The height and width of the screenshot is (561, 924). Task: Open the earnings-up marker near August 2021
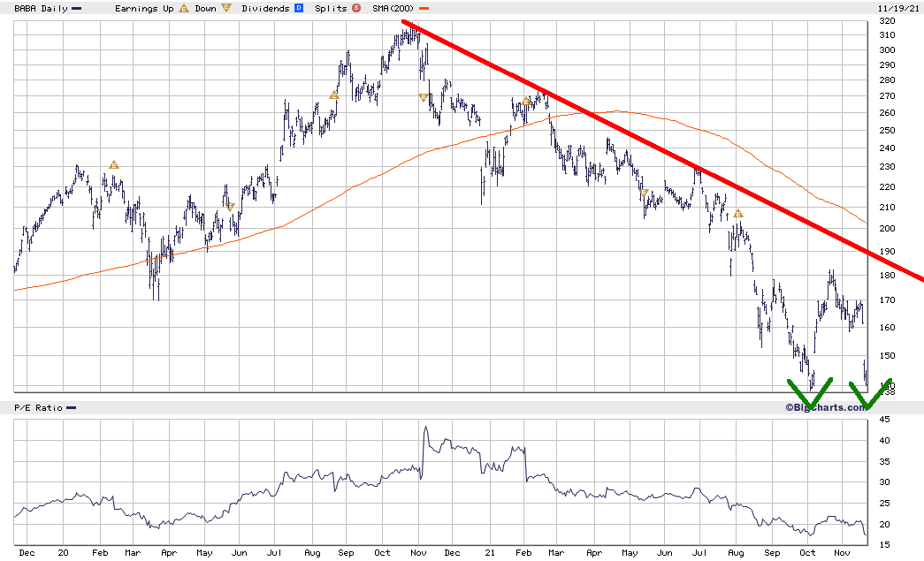(x=737, y=214)
